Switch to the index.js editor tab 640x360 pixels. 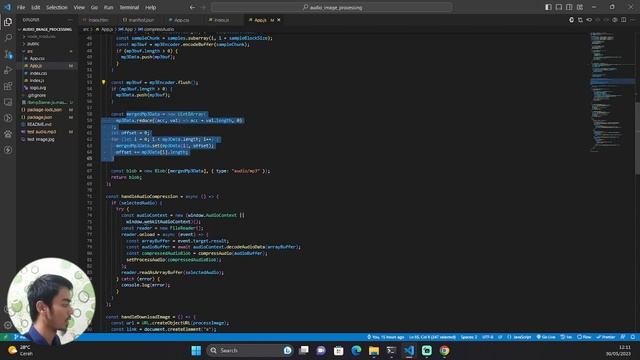coord(222,20)
